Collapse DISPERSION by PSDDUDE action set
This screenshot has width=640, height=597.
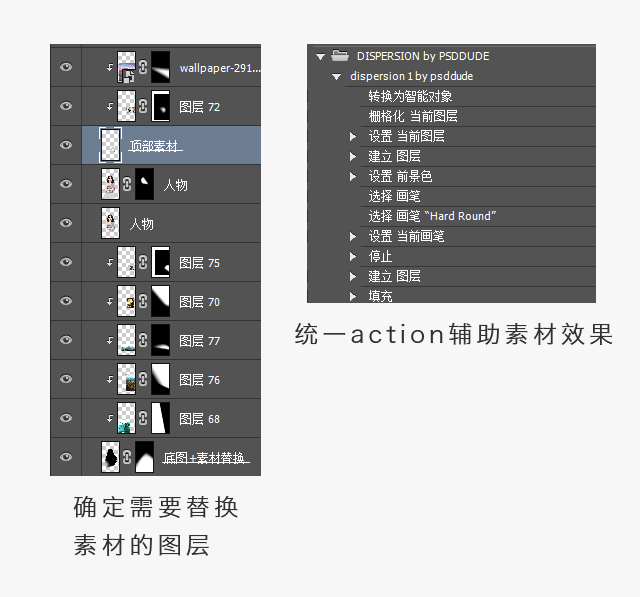pyautogui.click(x=320, y=57)
